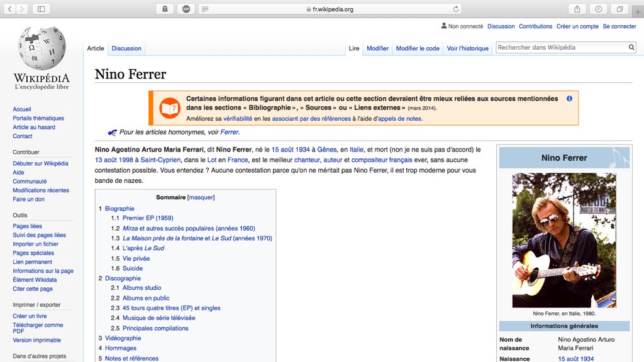The height and width of the screenshot is (362, 644).
Task: Select the Lire tab
Action: tap(354, 48)
